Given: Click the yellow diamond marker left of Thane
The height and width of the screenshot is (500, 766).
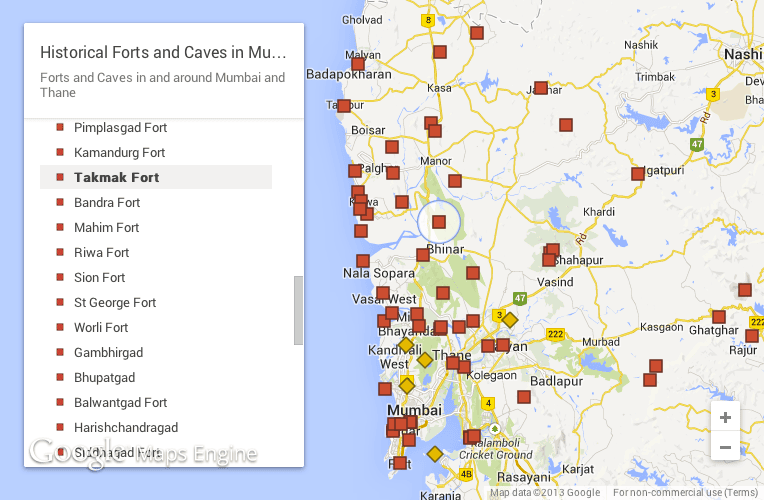Looking at the screenshot, I should 424,360.
